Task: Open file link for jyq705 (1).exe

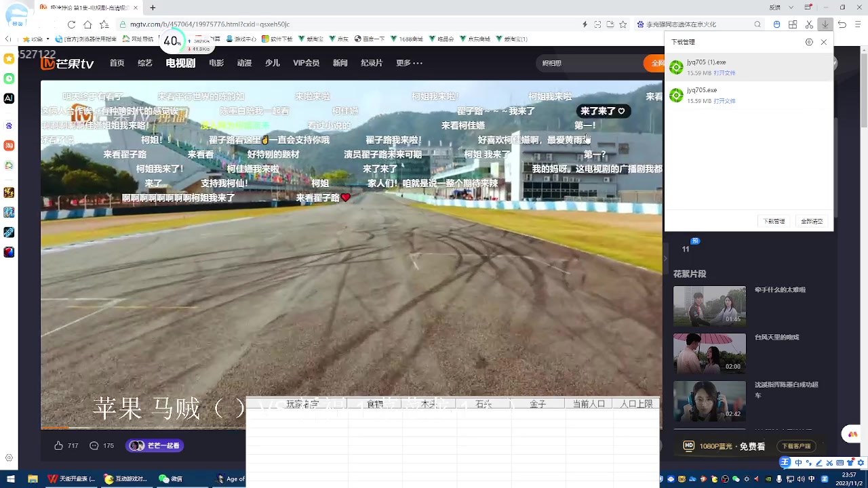Action: pyautogui.click(x=724, y=73)
